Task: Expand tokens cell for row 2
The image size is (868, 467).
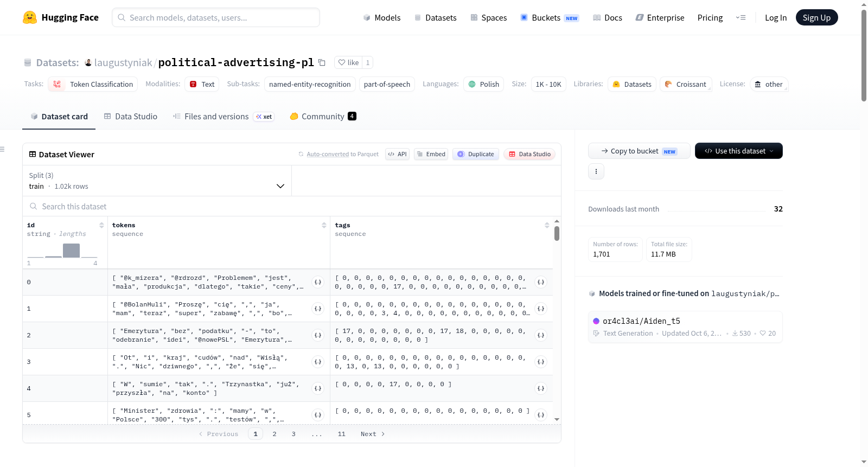Action: pyautogui.click(x=318, y=335)
